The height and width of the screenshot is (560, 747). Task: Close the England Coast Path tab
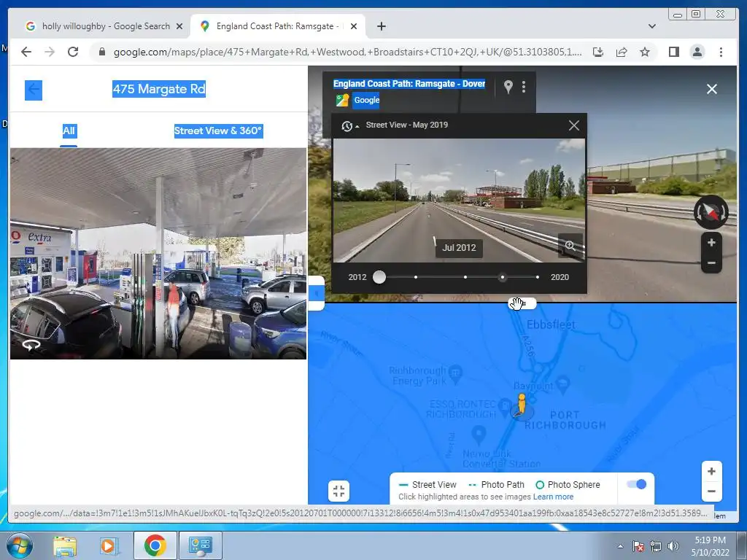(x=354, y=26)
